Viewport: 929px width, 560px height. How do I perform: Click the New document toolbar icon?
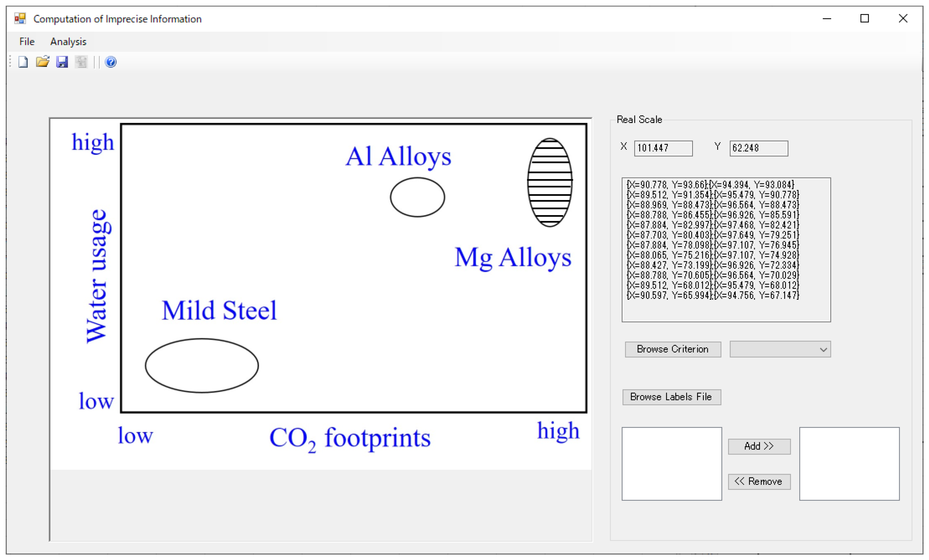(x=23, y=62)
